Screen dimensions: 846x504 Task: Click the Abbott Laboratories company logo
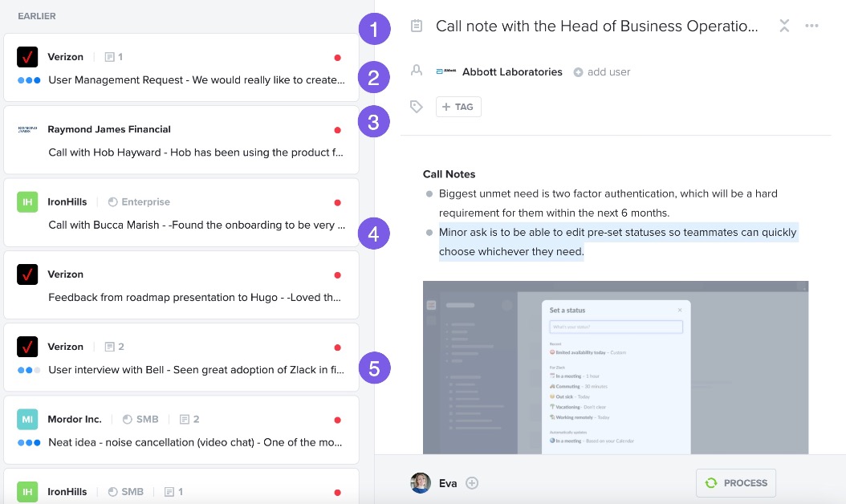pyautogui.click(x=446, y=71)
